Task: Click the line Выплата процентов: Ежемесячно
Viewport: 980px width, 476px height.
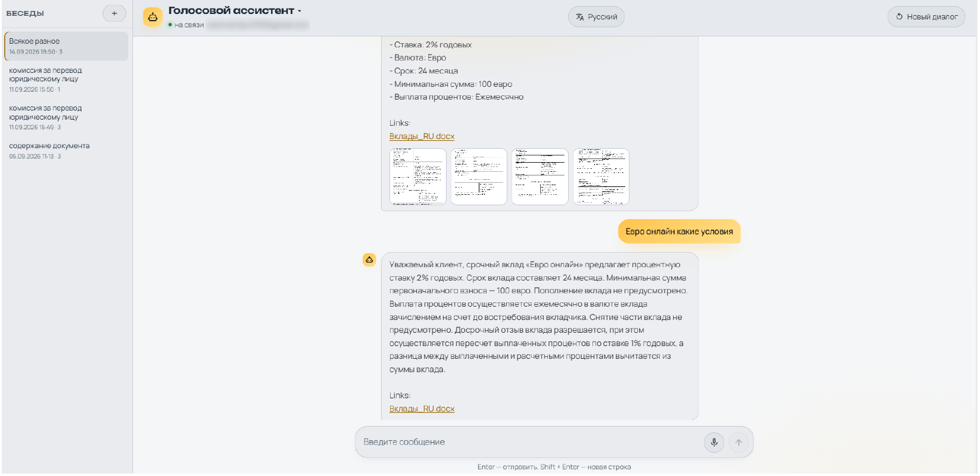Action: pos(456,97)
